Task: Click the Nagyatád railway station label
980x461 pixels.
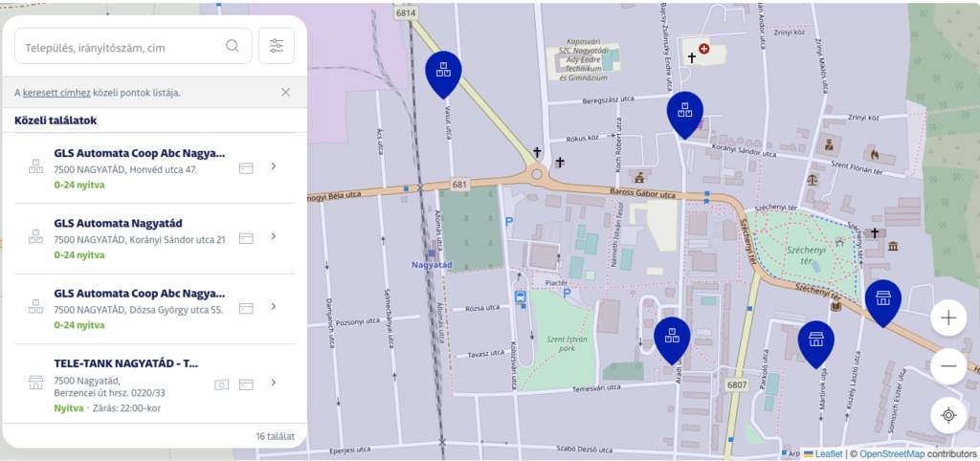Action: [432, 265]
